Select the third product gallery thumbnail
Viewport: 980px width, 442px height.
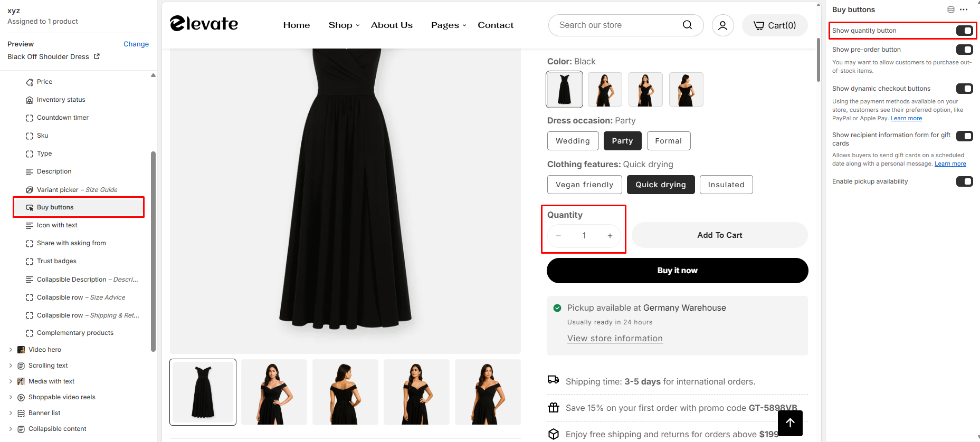tap(345, 392)
